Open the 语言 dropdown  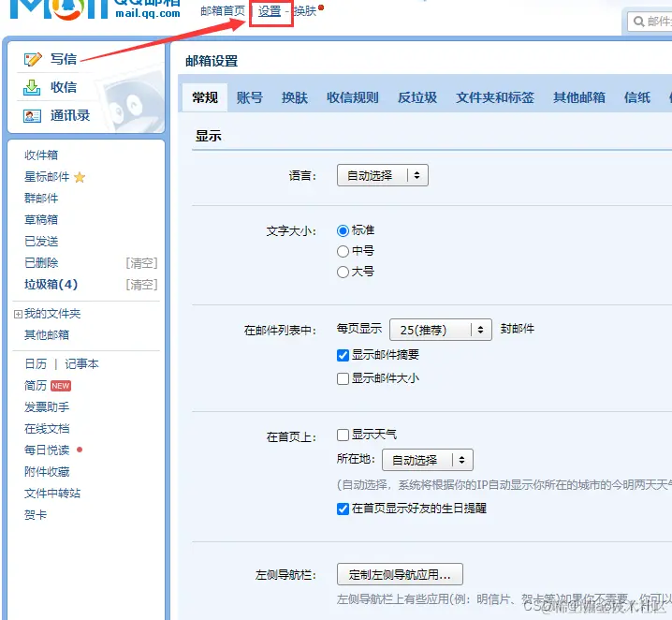coord(382,175)
